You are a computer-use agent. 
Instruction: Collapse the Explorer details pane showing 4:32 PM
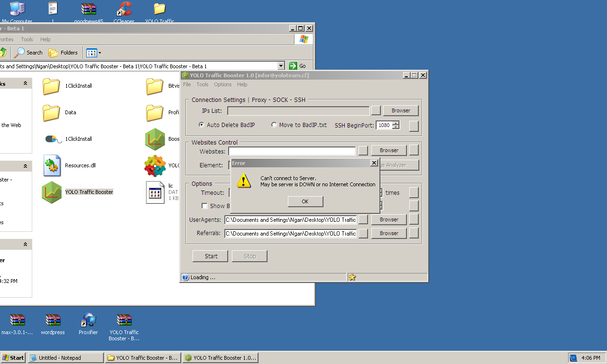[x=25, y=245]
